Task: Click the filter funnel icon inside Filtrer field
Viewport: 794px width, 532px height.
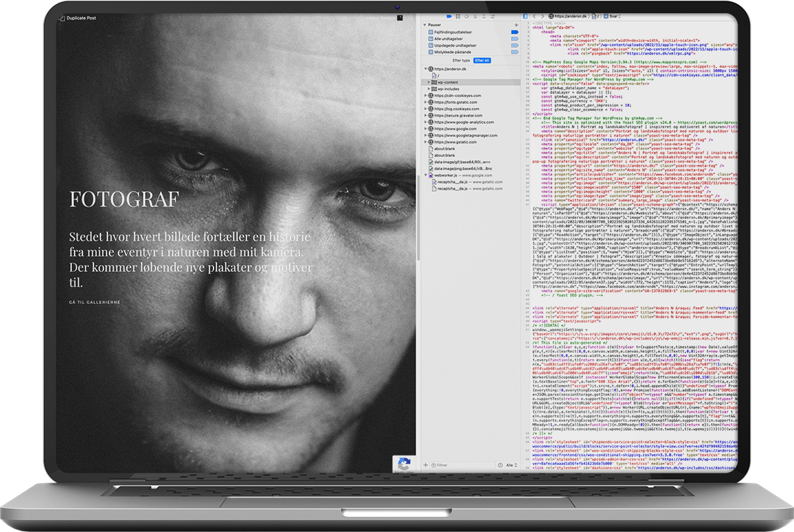Action: (433, 464)
